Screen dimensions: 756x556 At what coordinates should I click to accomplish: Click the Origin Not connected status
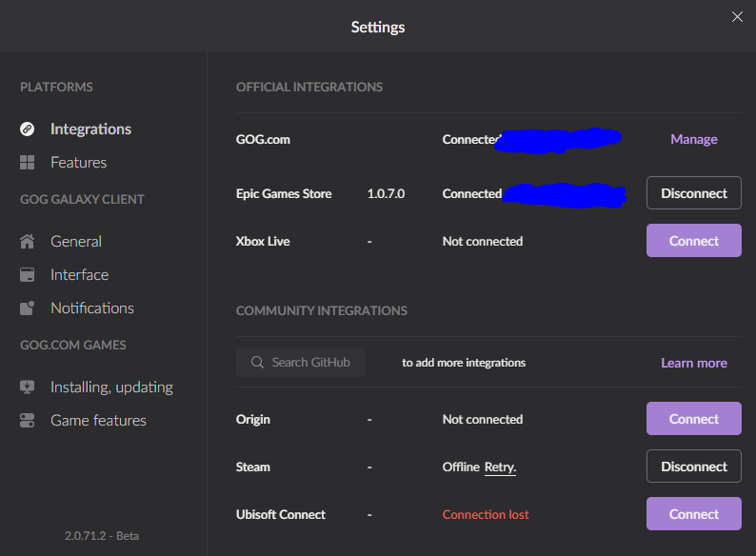(483, 420)
